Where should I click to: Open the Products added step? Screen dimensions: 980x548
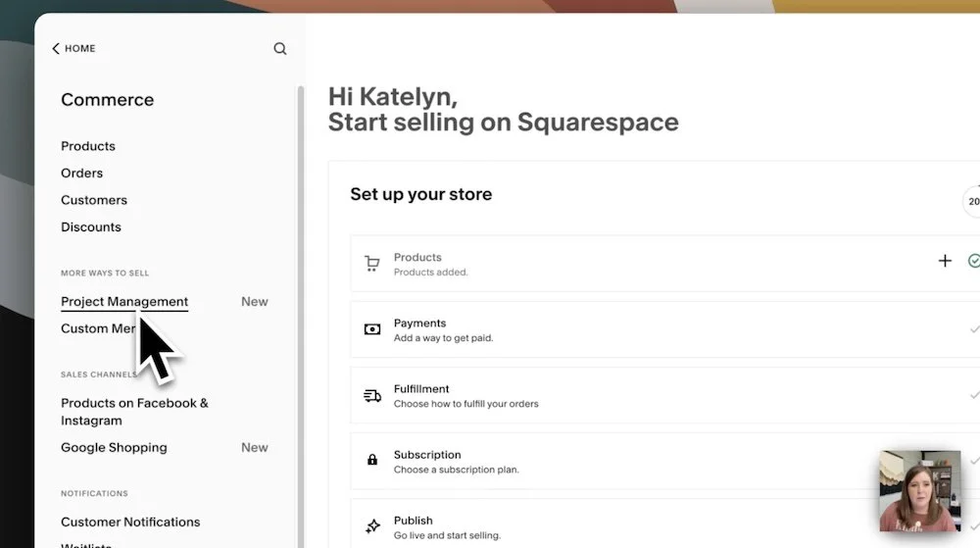[x=665, y=264]
